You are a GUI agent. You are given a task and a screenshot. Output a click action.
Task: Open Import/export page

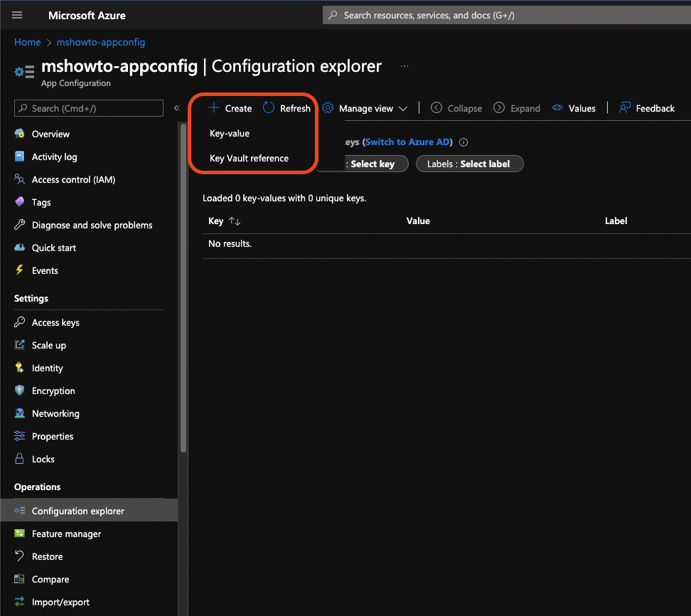pos(60,602)
